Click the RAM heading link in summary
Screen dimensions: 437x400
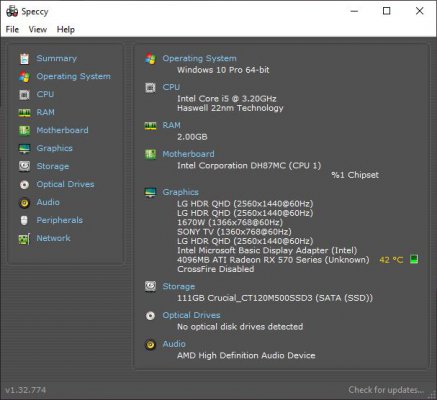click(x=171, y=126)
